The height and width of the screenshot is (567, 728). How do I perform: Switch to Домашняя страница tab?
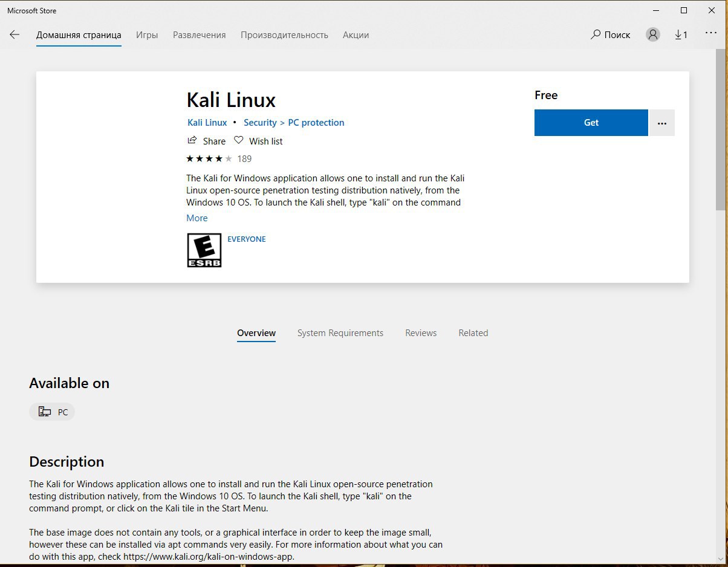pyautogui.click(x=79, y=35)
